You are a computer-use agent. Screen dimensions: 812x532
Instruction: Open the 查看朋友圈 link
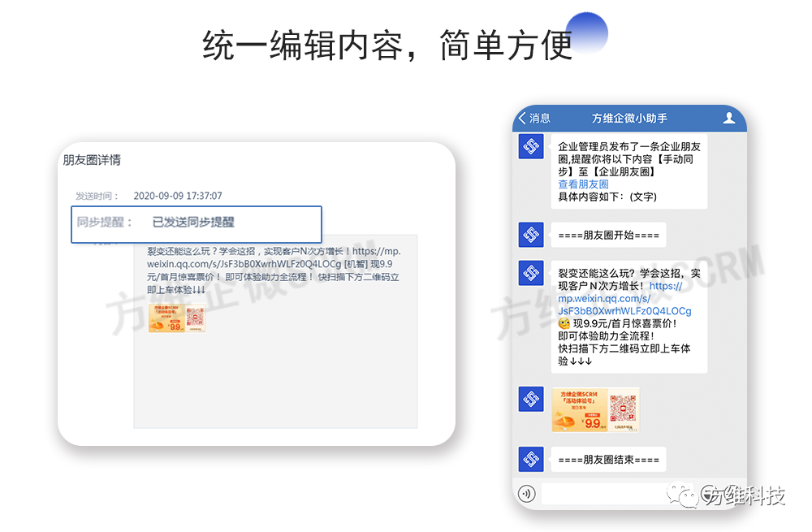(583, 184)
